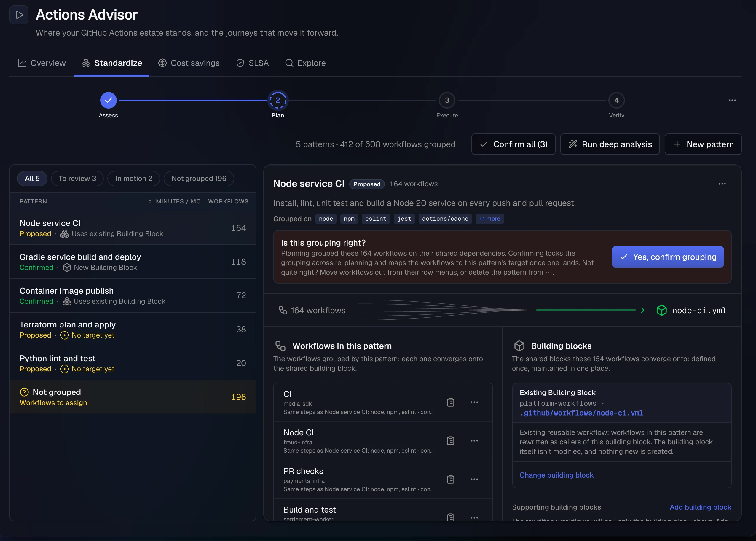The width and height of the screenshot is (756, 541).
Task: Open Node service CI panel options menu
Action: pyautogui.click(x=722, y=184)
